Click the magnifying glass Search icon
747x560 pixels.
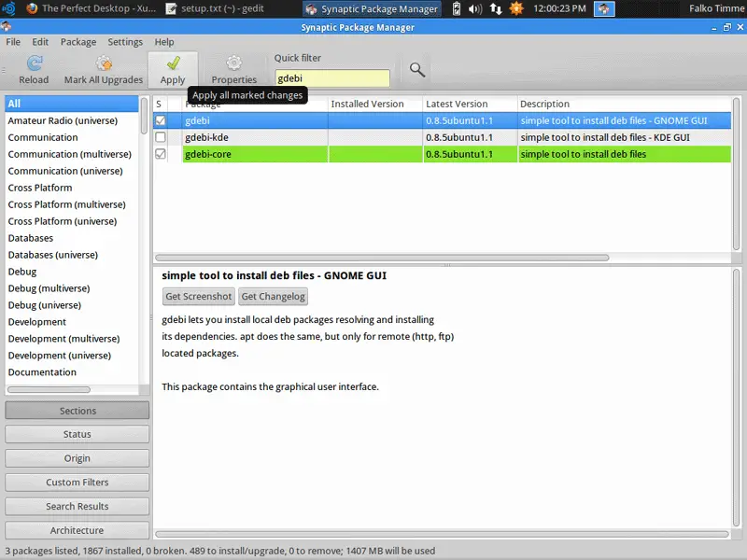click(x=416, y=70)
